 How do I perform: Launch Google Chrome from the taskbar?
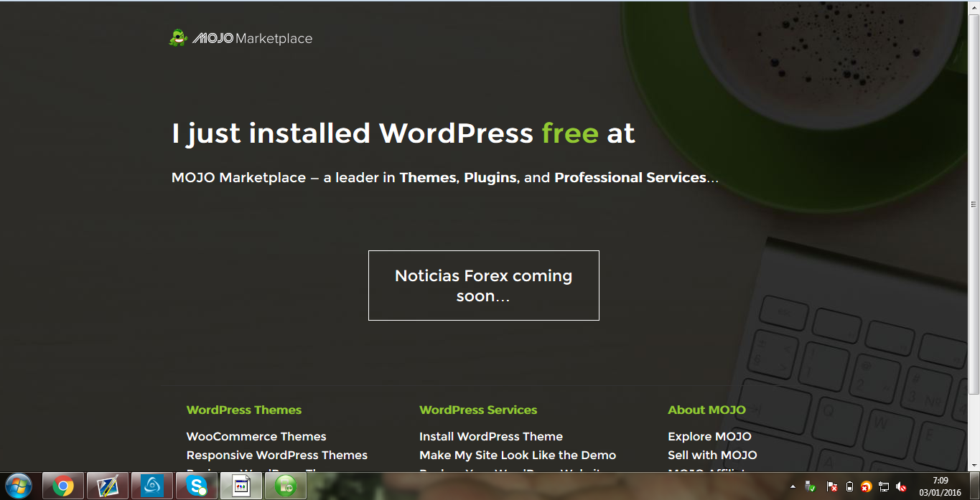pyautogui.click(x=63, y=486)
